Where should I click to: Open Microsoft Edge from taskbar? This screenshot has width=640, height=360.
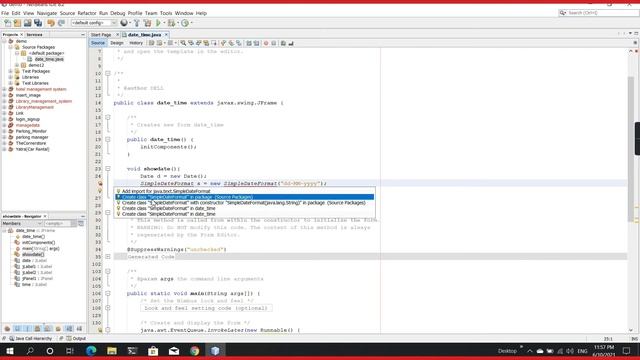[91, 351]
